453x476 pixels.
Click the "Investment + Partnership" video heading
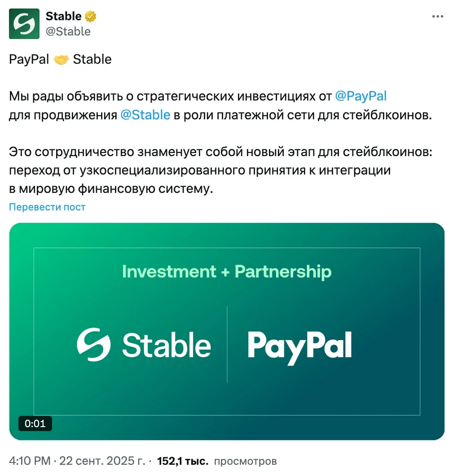[x=227, y=272]
